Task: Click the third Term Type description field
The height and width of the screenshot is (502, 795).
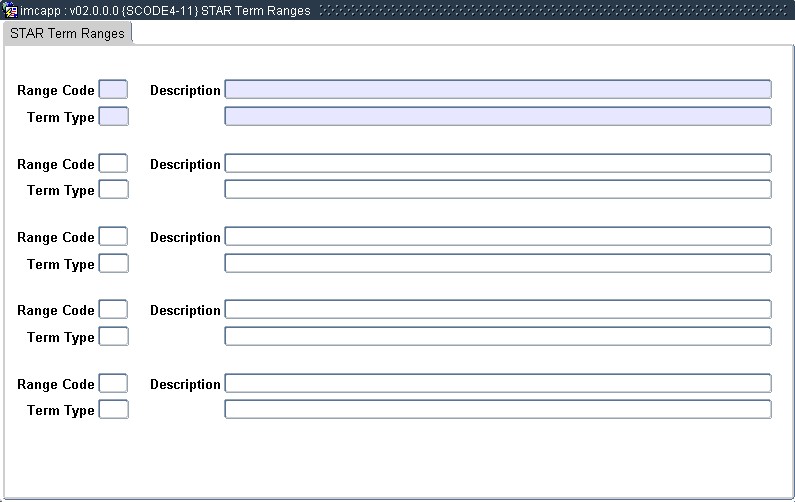Action: tap(498, 263)
